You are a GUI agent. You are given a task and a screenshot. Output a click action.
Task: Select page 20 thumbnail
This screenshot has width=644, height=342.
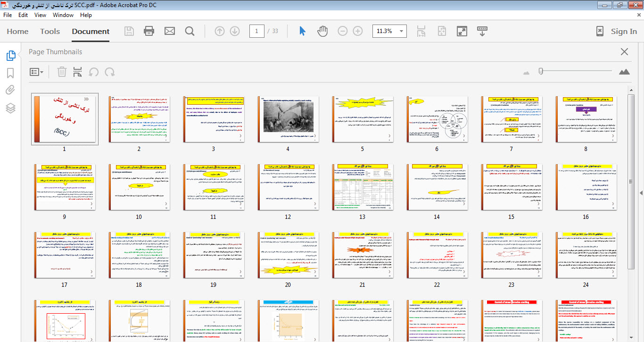tap(288, 255)
